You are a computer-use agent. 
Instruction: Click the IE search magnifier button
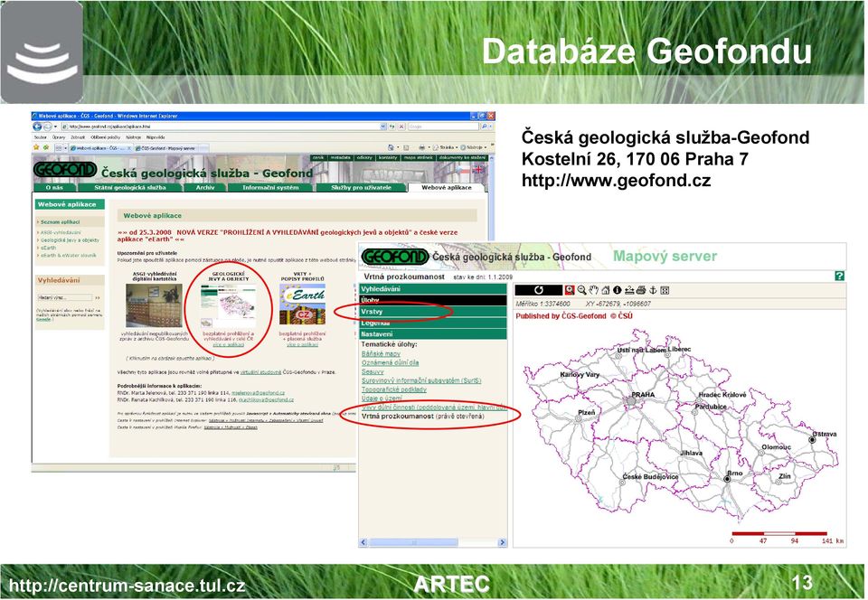(x=484, y=127)
